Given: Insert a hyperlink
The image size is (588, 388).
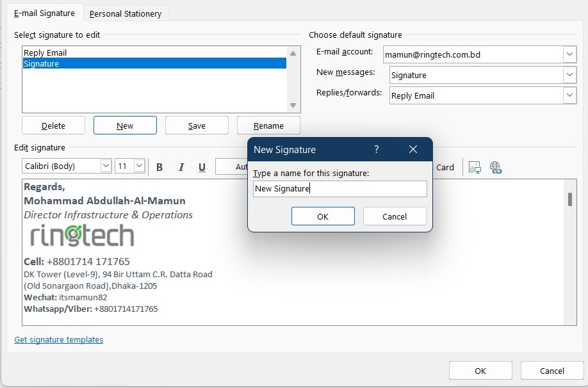Looking at the screenshot, I should click(496, 167).
